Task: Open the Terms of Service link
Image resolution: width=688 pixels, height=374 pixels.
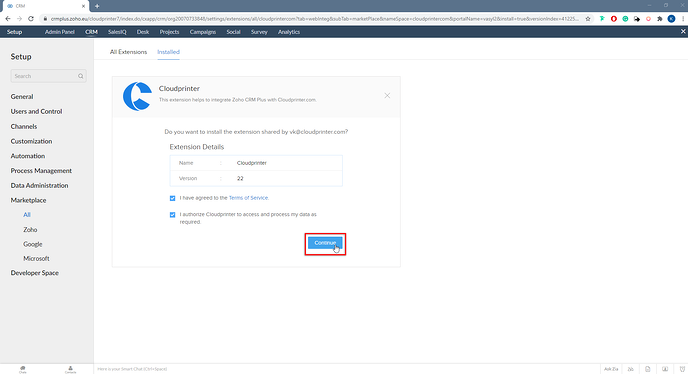Action: click(248, 198)
